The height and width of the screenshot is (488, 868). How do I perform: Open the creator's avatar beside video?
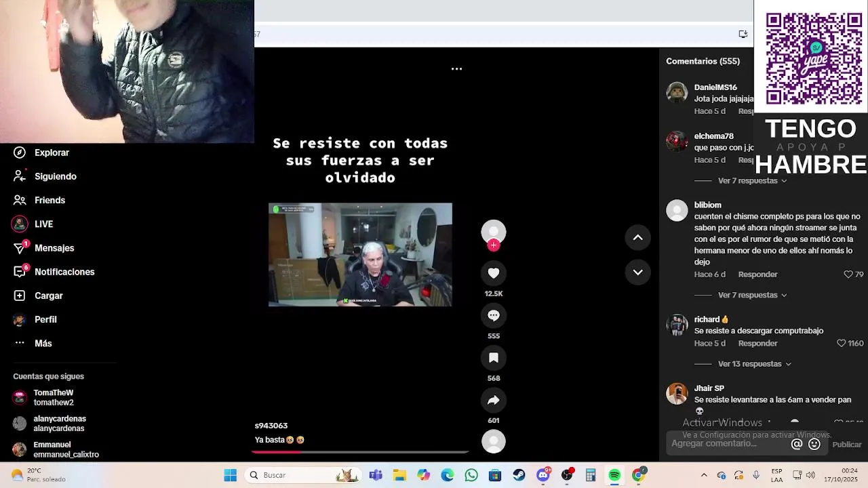pos(494,232)
